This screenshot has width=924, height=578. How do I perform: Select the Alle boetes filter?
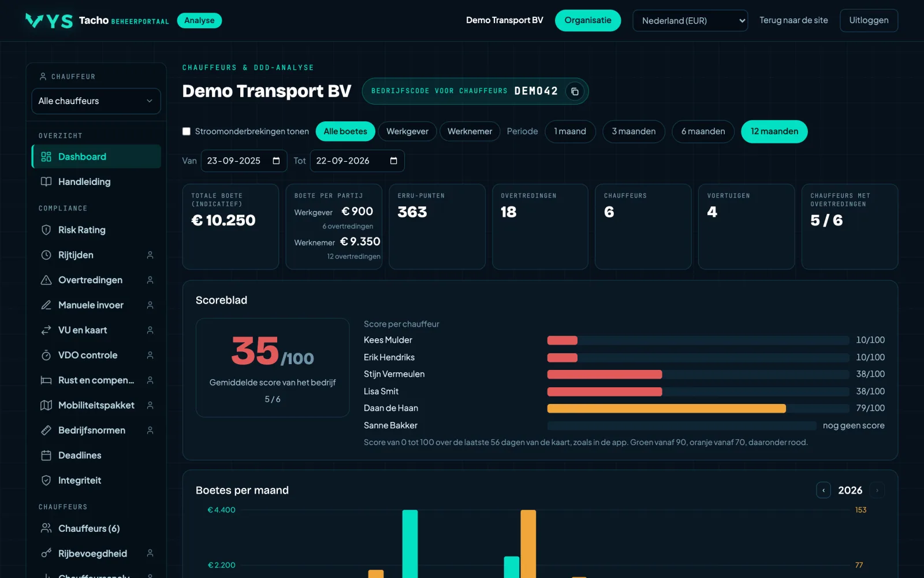[345, 131]
